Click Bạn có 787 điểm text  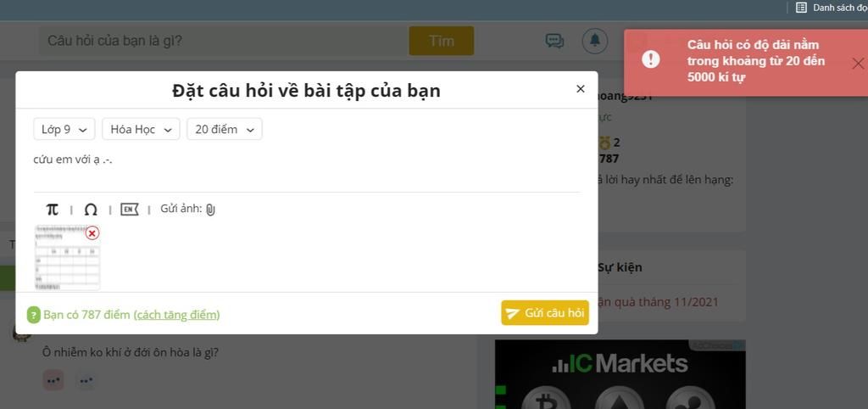87,316
